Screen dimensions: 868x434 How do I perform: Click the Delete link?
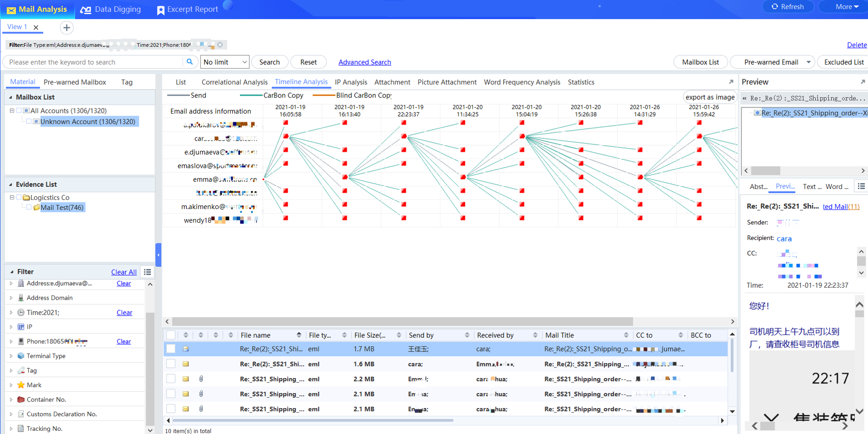tap(857, 45)
